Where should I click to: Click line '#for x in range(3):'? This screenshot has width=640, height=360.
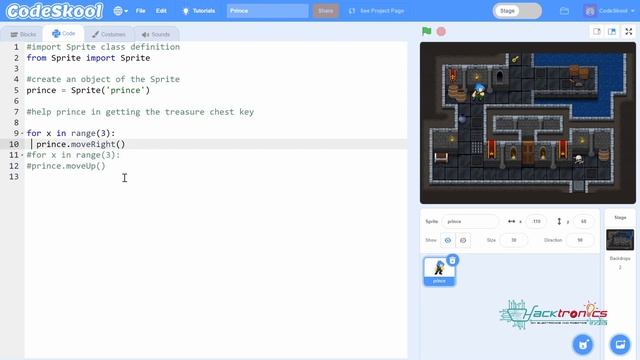(x=73, y=155)
